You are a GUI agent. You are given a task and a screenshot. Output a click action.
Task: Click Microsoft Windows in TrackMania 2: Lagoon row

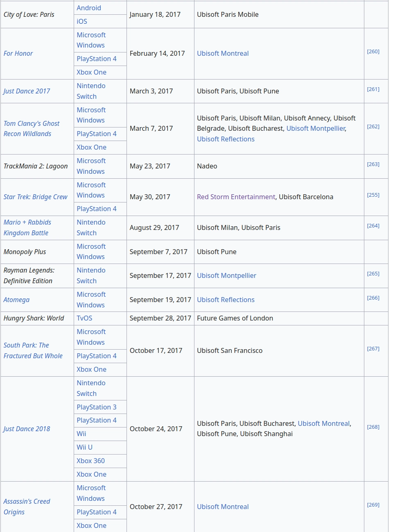pyautogui.click(x=91, y=166)
